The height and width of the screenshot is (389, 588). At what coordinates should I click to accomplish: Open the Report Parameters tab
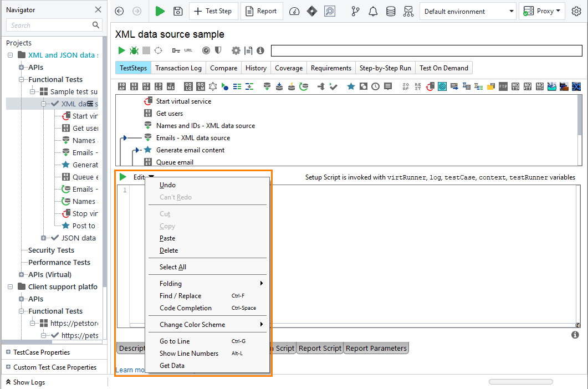click(x=376, y=348)
